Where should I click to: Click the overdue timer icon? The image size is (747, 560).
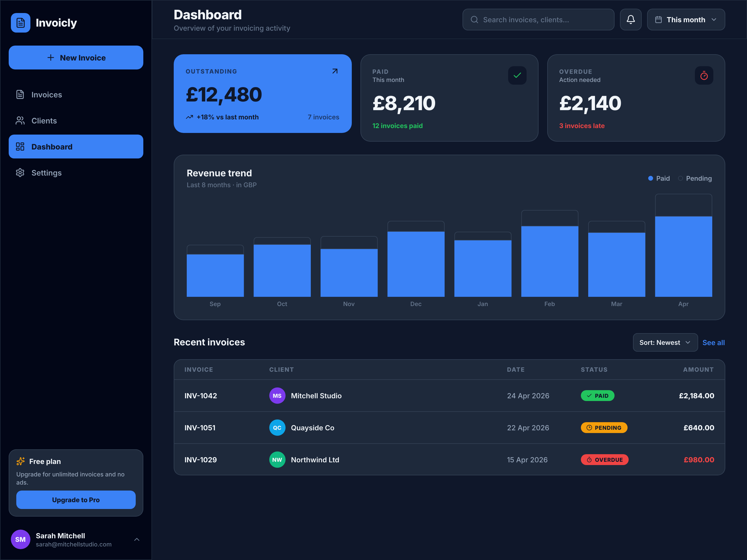tap(704, 75)
